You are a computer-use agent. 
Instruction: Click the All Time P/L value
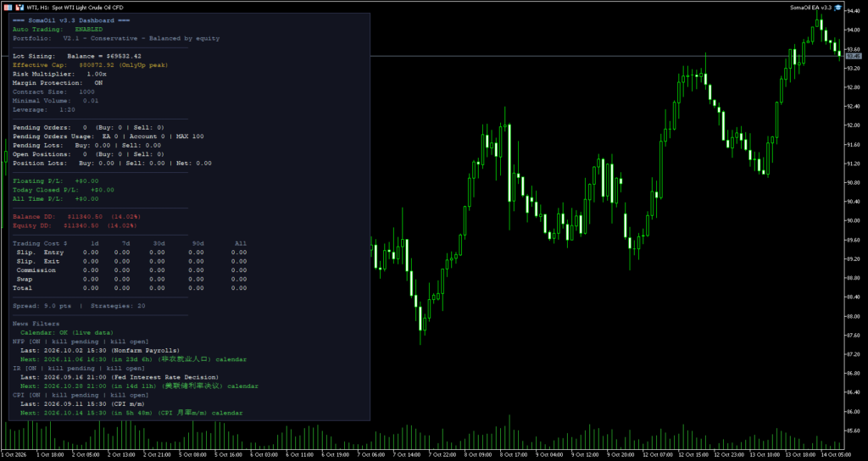tap(87, 198)
